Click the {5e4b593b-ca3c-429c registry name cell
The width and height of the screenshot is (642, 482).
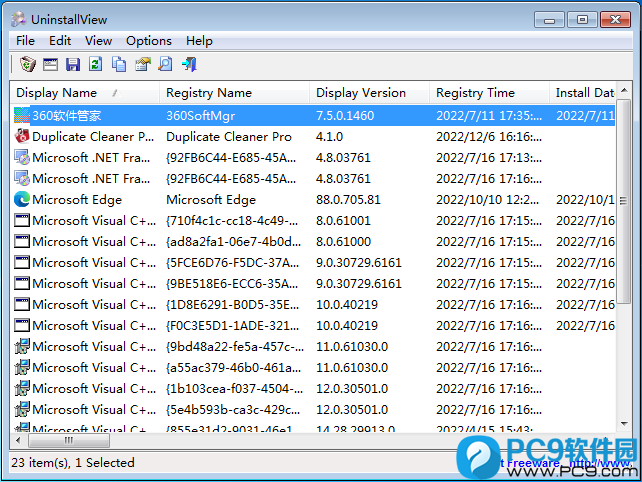233,410
